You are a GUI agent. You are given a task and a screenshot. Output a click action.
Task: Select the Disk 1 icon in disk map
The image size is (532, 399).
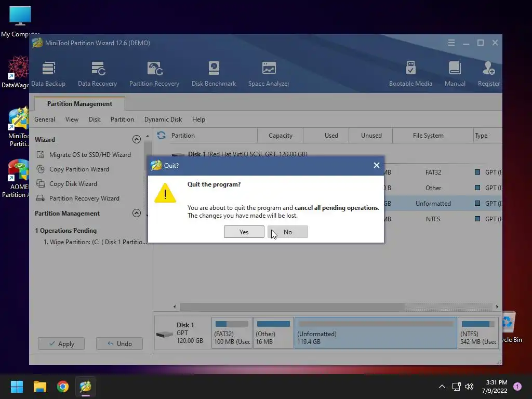pyautogui.click(x=165, y=334)
